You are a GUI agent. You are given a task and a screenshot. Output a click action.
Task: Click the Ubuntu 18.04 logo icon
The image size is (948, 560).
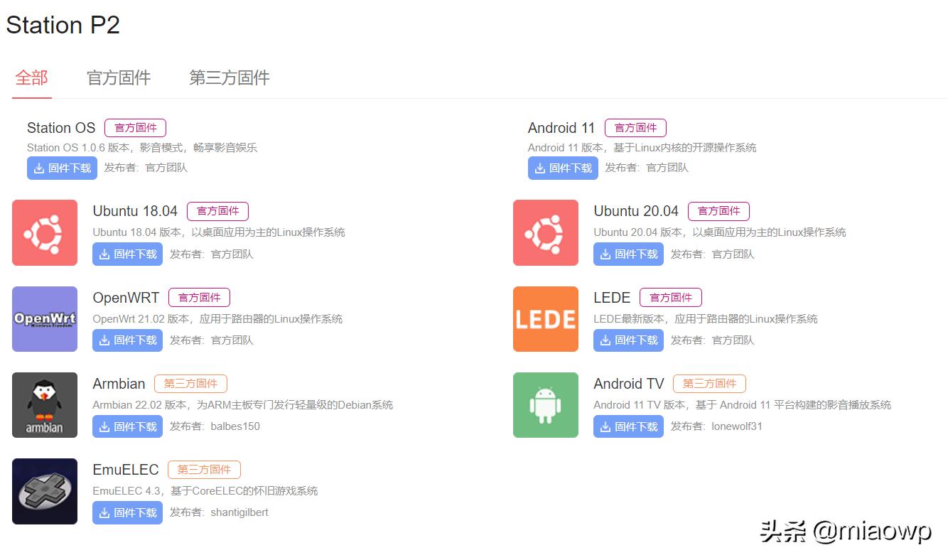44,232
